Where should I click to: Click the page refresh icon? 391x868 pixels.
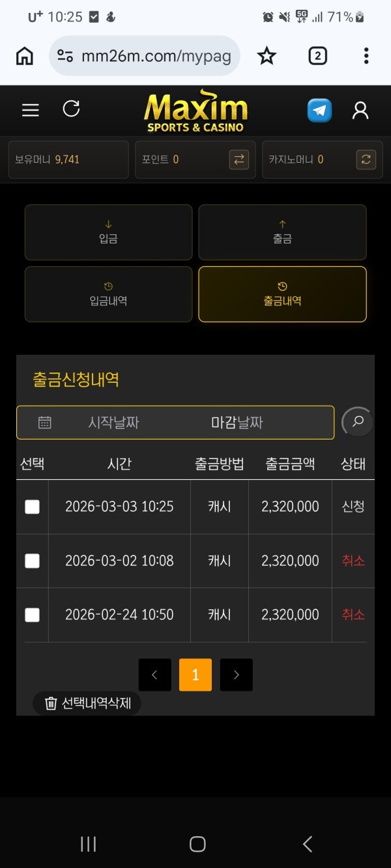pyautogui.click(x=71, y=109)
